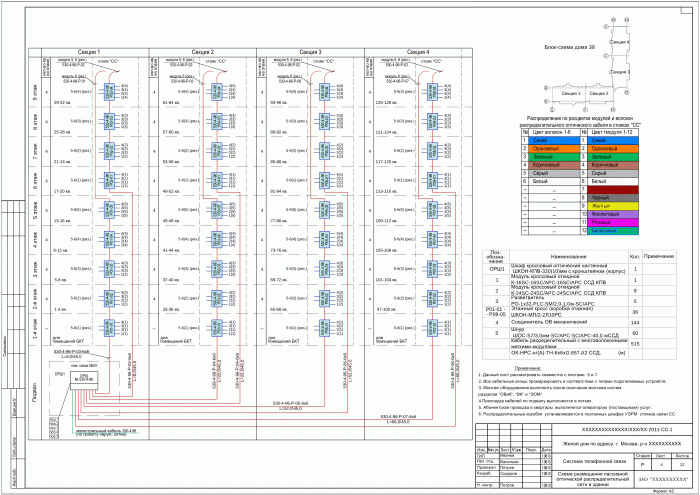Viewport: 700px width, 495px height.
Task: Click the 'Секция 2' column header
Action: pyautogui.click(x=203, y=52)
